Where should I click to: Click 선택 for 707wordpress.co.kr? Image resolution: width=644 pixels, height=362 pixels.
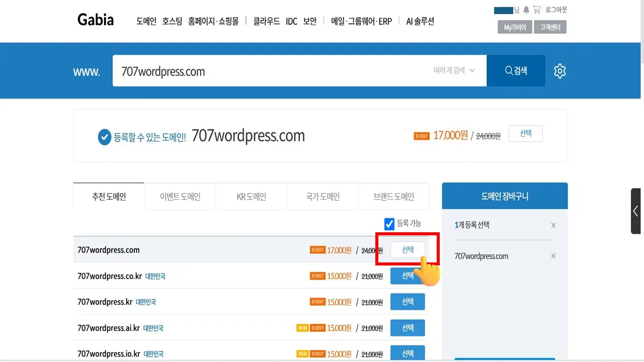408,276
